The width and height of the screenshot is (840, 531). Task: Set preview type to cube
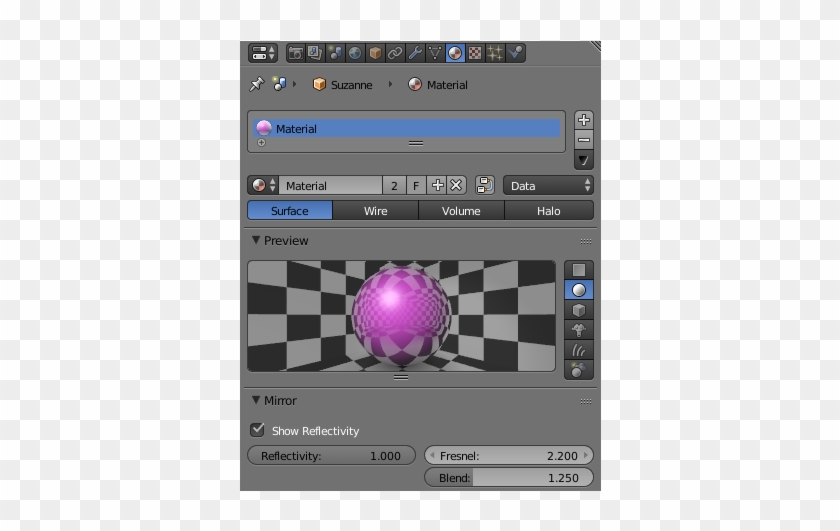pos(579,310)
